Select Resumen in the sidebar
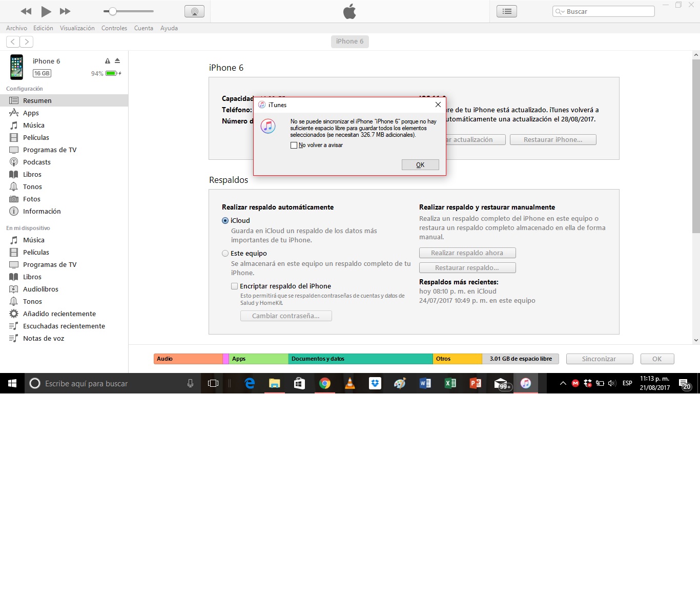Screen dimensions: 700x602 pyautogui.click(x=64, y=100)
